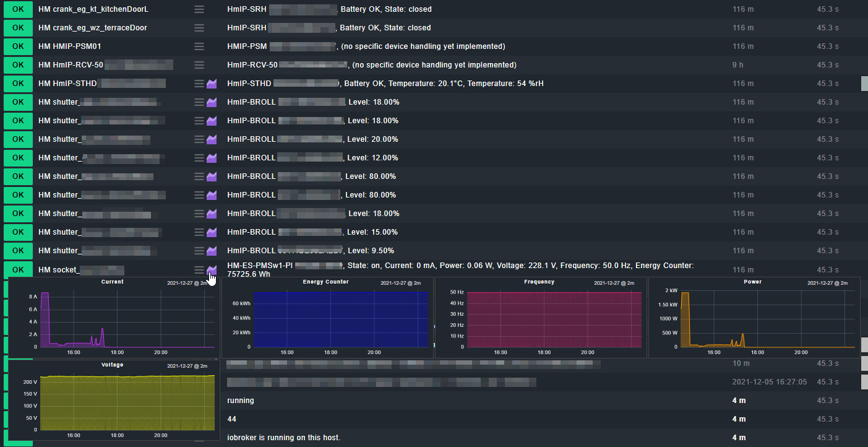Viewport: 868px width, 447px height.
Task: Open the HM HMIP-PSM01 service link
Action: 69,46
